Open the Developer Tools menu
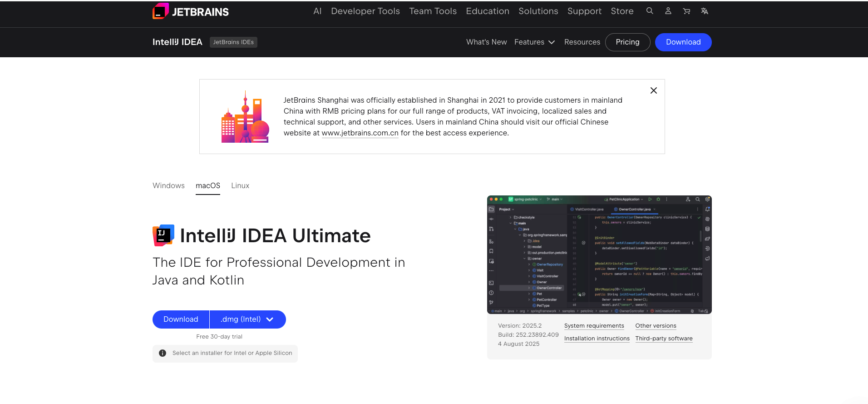Image resolution: width=868 pixels, height=404 pixels. pos(365,11)
